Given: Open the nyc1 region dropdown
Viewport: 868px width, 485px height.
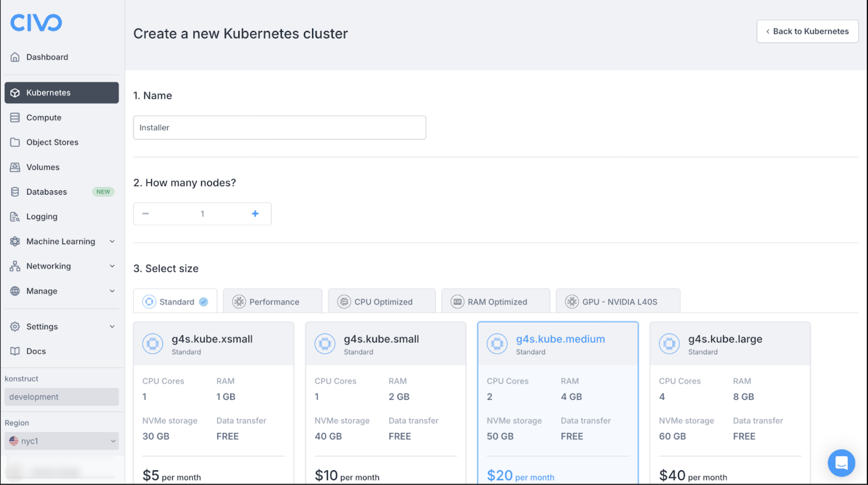Looking at the screenshot, I should point(62,441).
